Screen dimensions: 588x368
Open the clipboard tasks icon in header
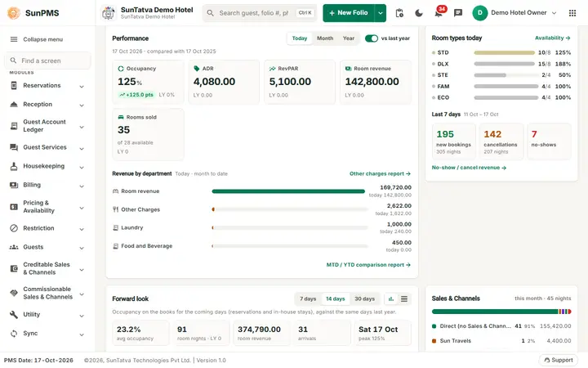pos(399,13)
